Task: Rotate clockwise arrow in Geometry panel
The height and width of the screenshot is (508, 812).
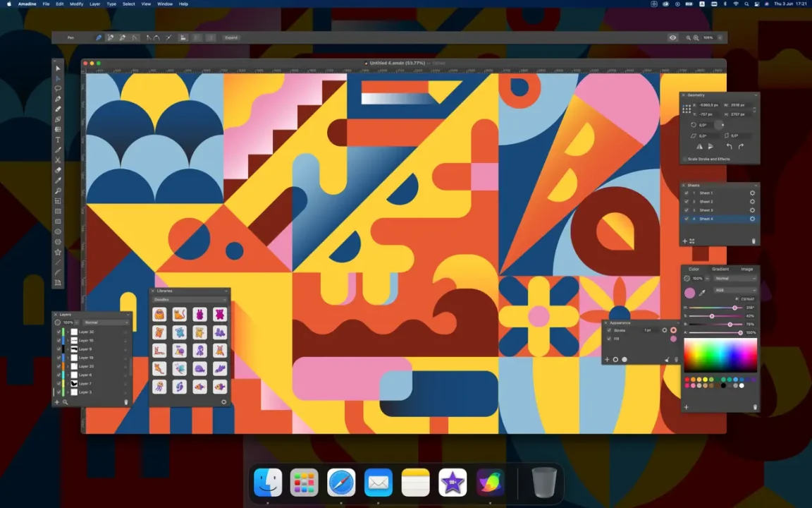Action: 741,147
